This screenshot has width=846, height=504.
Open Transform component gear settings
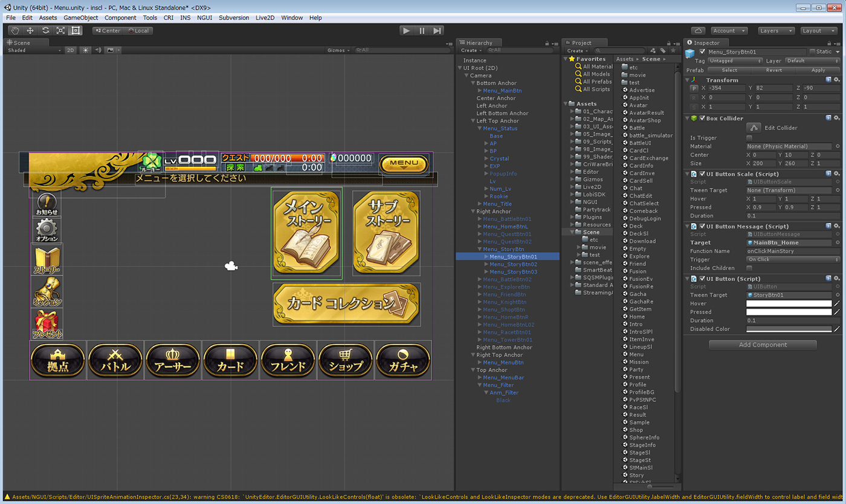coord(837,80)
